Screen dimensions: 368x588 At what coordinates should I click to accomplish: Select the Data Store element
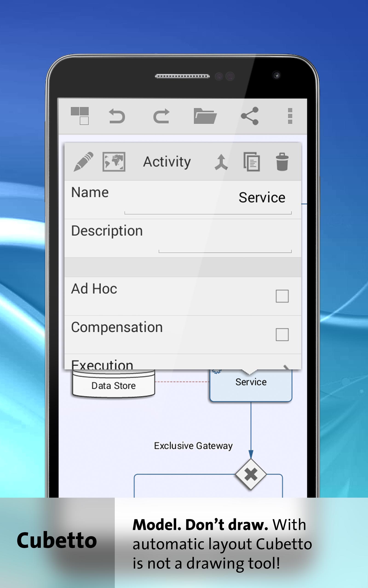113,384
